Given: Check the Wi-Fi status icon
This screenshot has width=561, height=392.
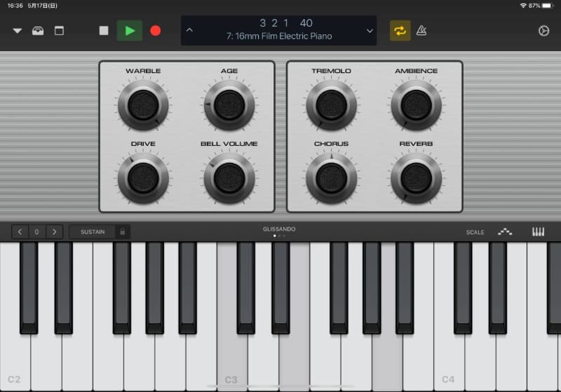Looking at the screenshot, I should pyautogui.click(x=523, y=6).
